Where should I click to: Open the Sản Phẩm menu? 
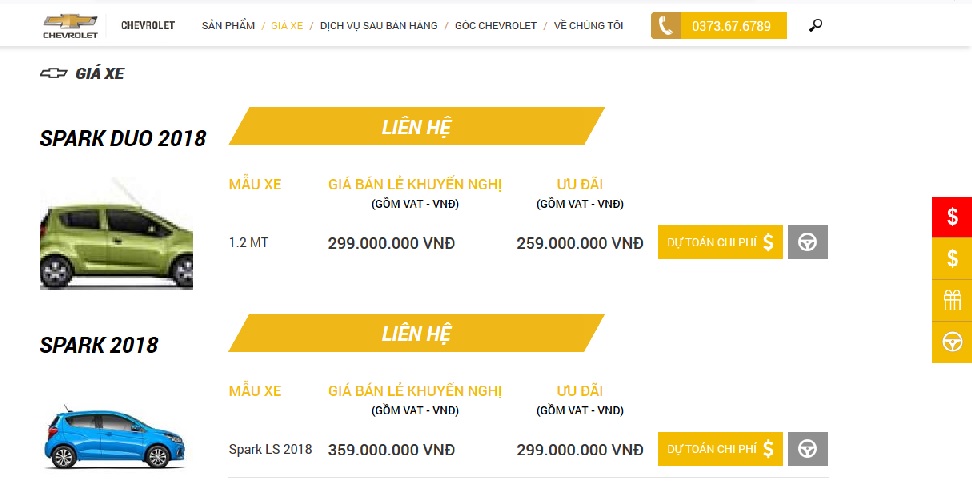(x=228, y=25)
